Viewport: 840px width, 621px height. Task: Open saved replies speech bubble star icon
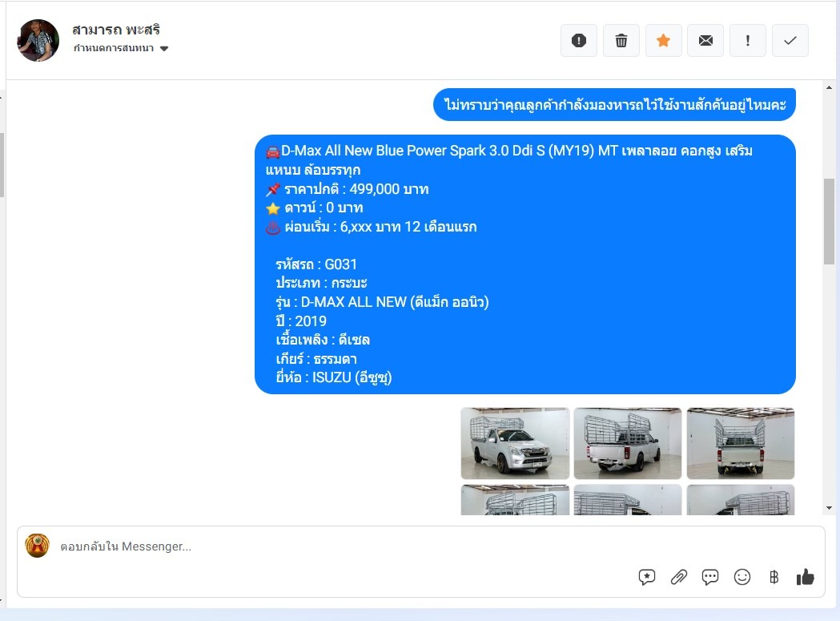click(x=646, y=577)
